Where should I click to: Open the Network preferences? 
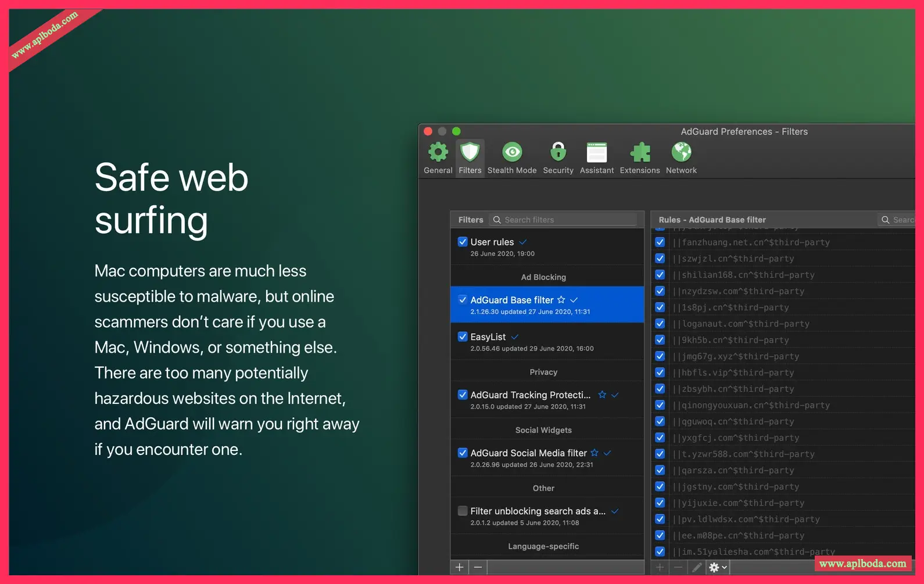pos(681,158)
